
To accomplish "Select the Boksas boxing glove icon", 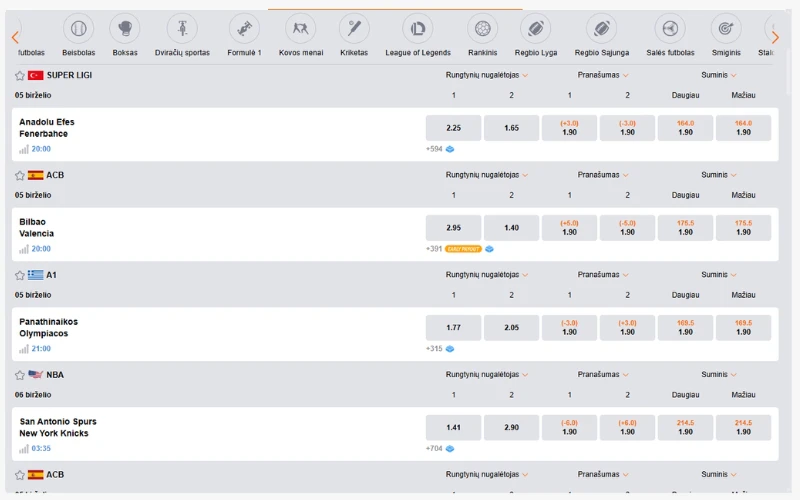I will click(x=125, y=29).
